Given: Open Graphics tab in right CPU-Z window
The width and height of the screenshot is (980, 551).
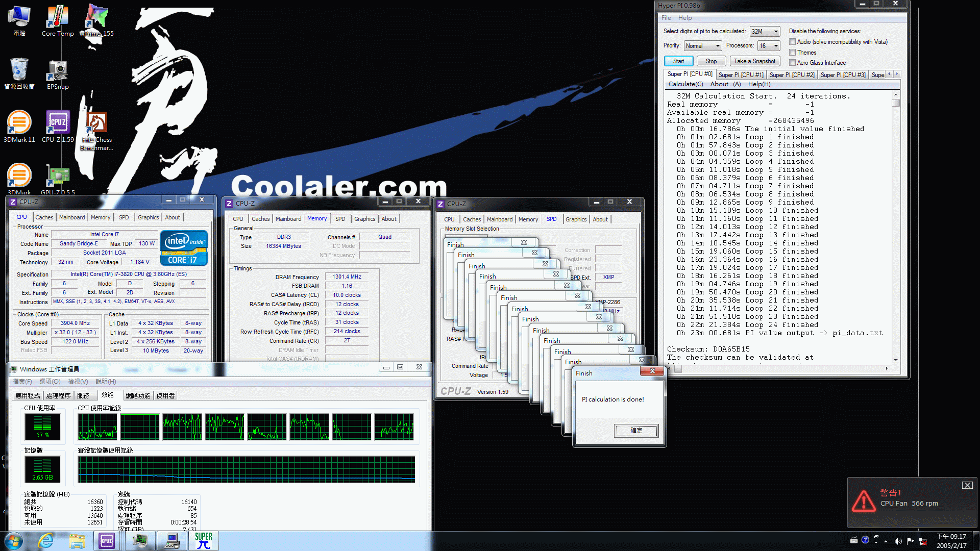Looking at the screenshot, I should point(576,219).
